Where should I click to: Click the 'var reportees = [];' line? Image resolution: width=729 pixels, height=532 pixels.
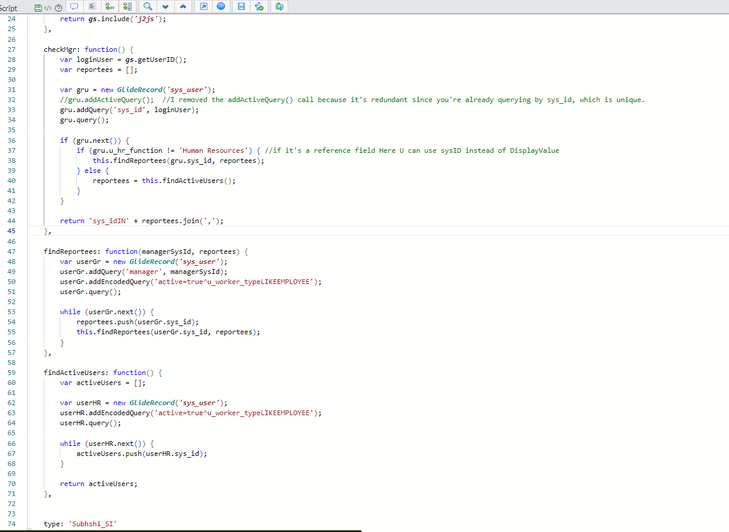click(99, 70)
